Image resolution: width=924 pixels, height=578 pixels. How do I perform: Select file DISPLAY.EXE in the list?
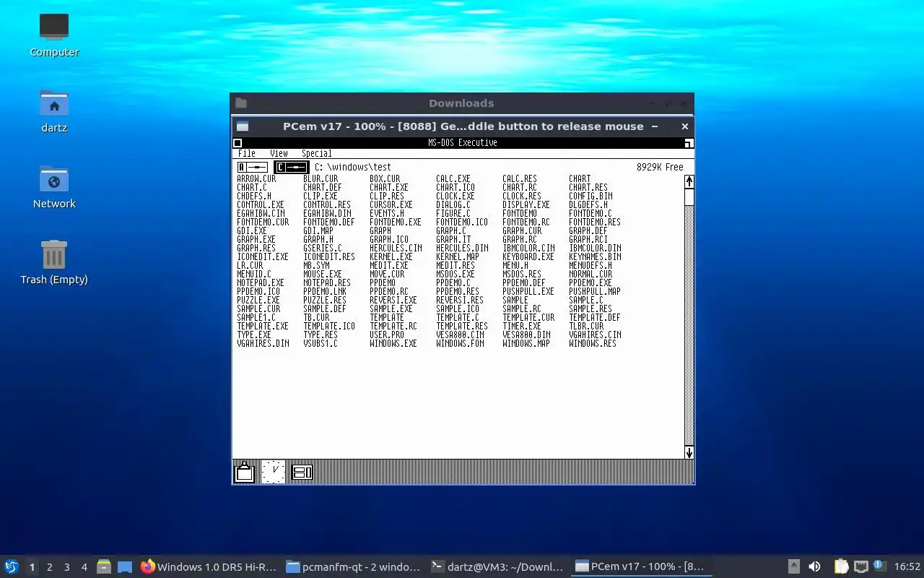pos(526,204)
